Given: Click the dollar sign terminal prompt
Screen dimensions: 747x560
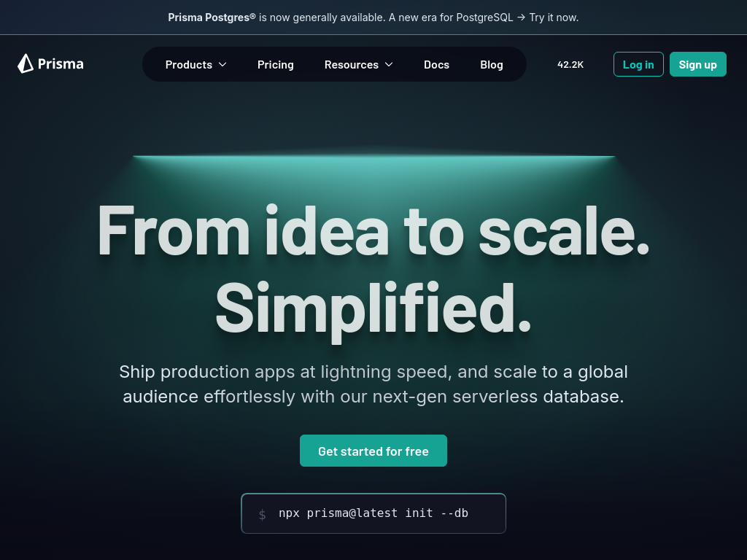Looking at the screenshot, I should tap(262, 514).
